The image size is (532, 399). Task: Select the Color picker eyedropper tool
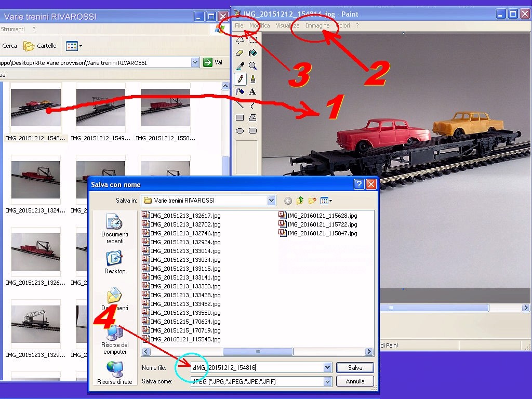click(240, 66)
